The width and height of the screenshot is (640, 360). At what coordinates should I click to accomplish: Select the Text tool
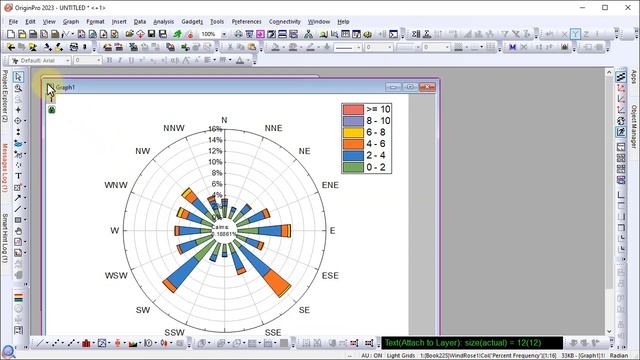[x=18, y=176]
